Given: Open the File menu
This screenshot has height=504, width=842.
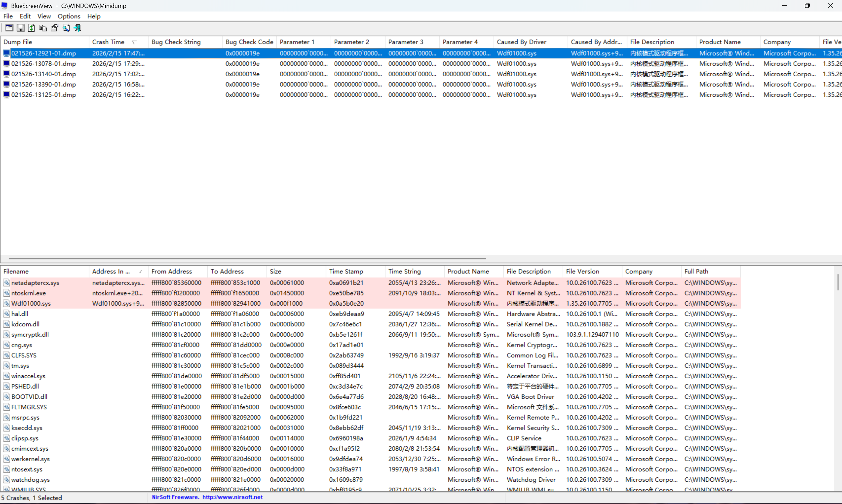Looking at the screenshot, I should (x=8, y=16).
